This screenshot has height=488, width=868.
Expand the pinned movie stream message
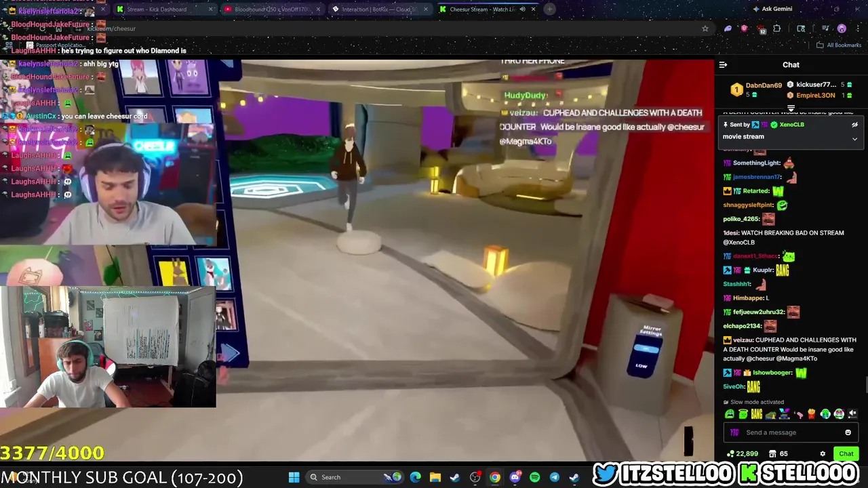pyautogui.click(x=854, y=139)
